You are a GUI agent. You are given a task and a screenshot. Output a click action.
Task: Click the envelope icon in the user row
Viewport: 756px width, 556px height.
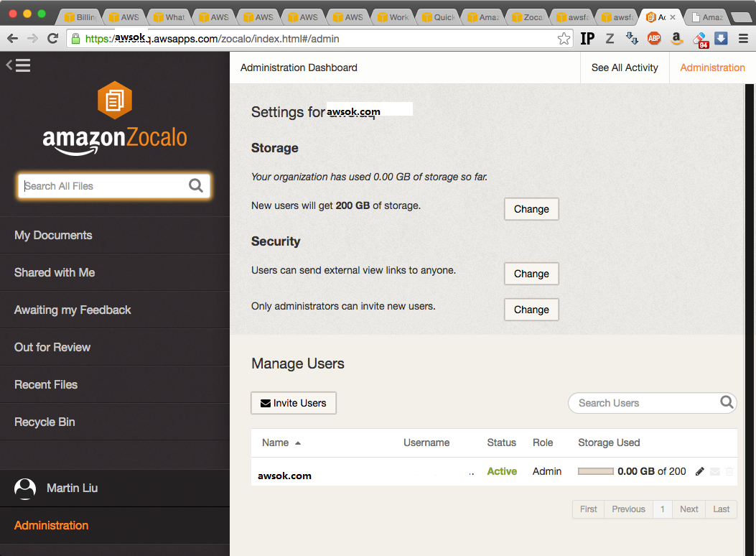click(715, 471)
